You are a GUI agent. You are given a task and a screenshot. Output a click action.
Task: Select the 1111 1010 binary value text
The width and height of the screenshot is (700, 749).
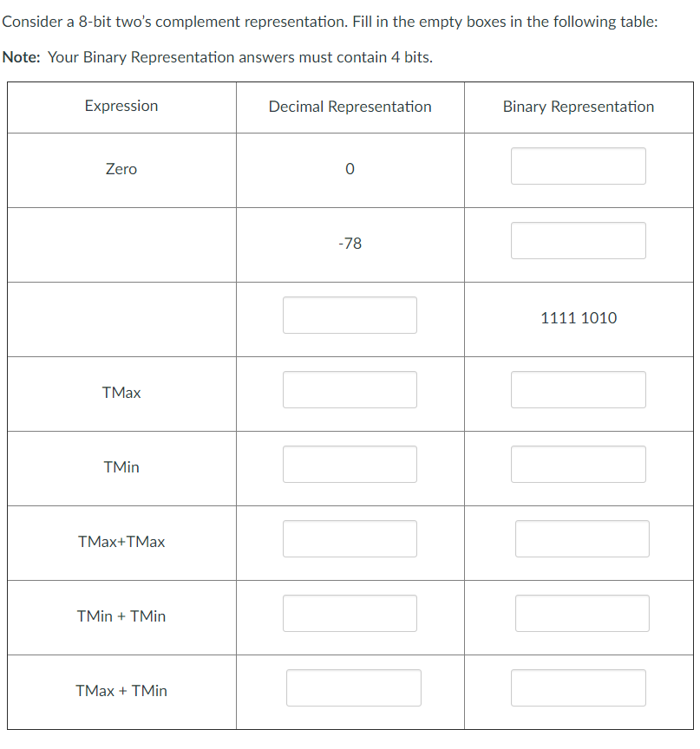pyautogui.click(x=578, y=318)
